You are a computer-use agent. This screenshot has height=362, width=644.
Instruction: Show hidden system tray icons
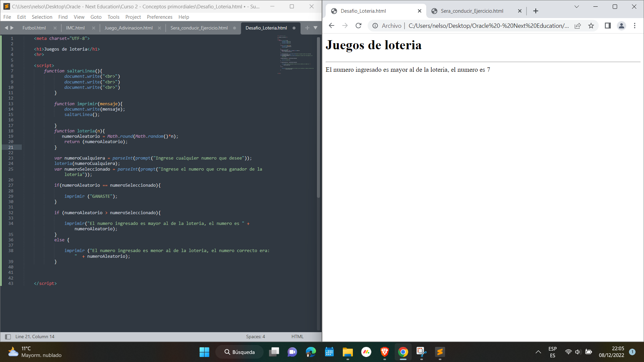538,352
